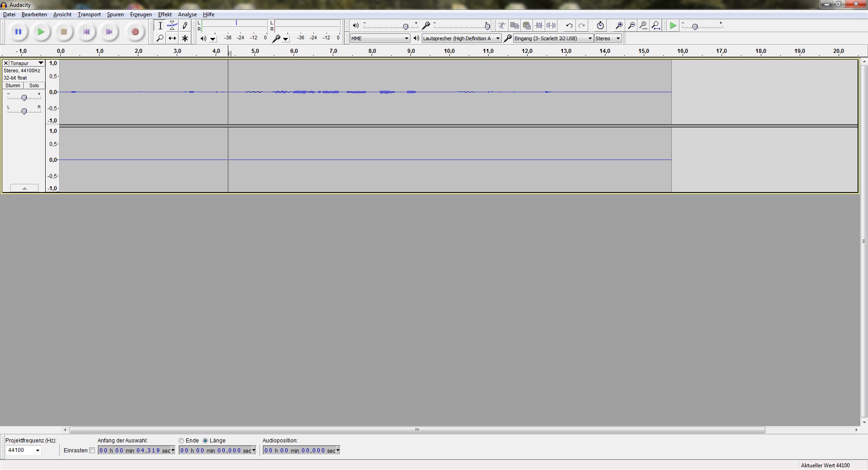Pick the Multi-tool asterisk icon
This screenshot has height=470, width=868.
click(184, 38)
